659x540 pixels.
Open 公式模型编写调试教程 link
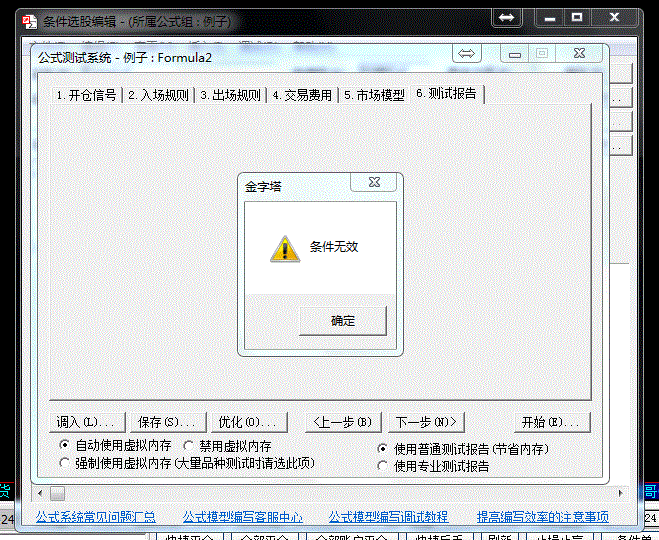tap(388, 517)
